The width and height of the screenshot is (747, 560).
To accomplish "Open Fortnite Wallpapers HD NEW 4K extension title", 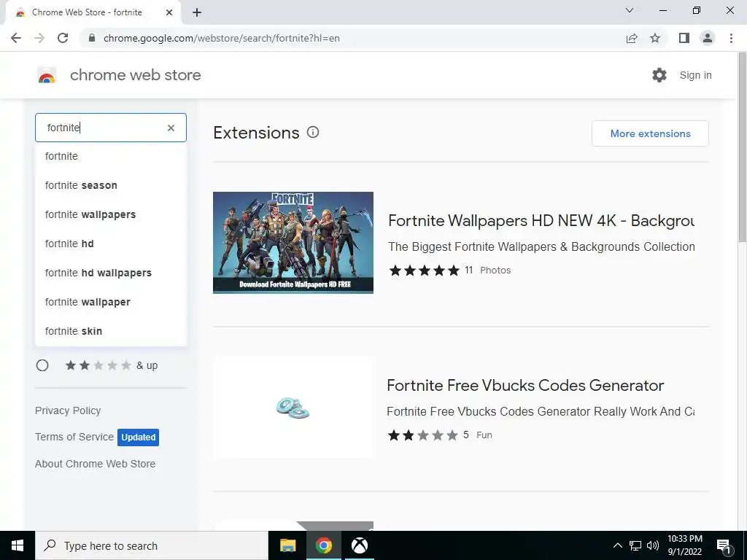I will click(541, 220).
